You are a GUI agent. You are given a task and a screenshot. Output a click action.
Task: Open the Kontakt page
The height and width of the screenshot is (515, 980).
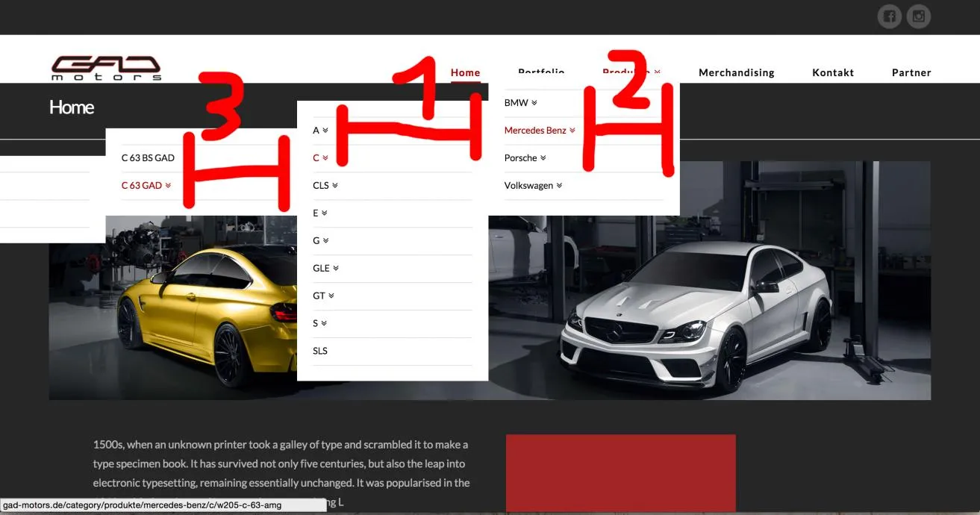pyautogui.click(x=833, y=72)
